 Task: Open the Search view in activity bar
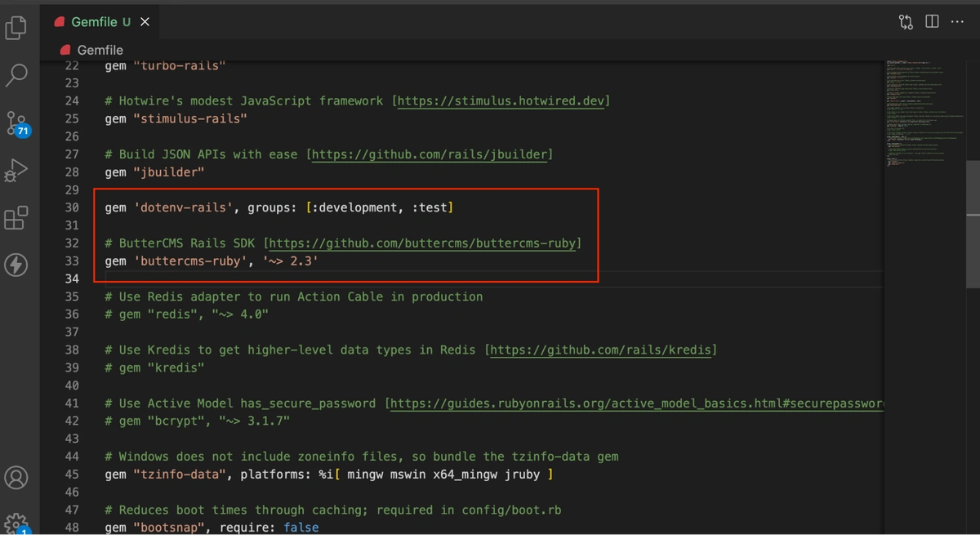(x=16, y=75)
